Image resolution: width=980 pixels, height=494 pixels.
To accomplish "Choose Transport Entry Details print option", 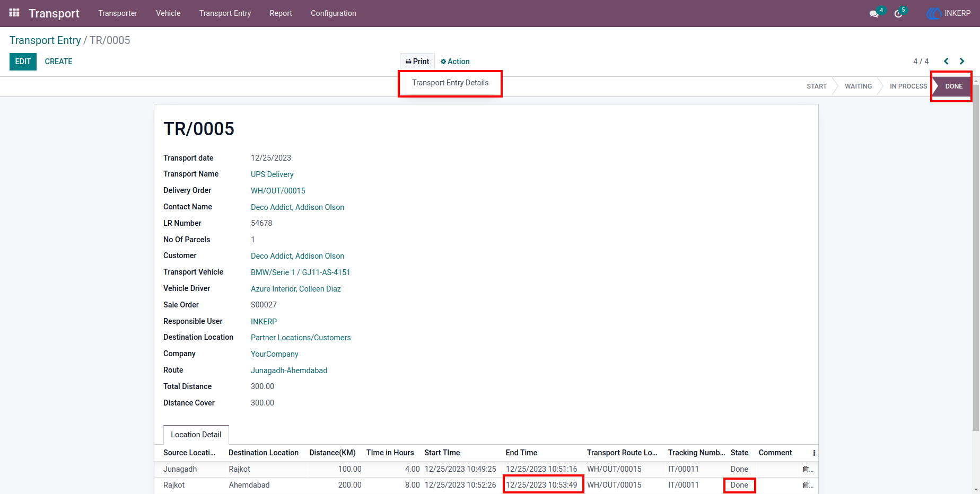I will point(450,83).
